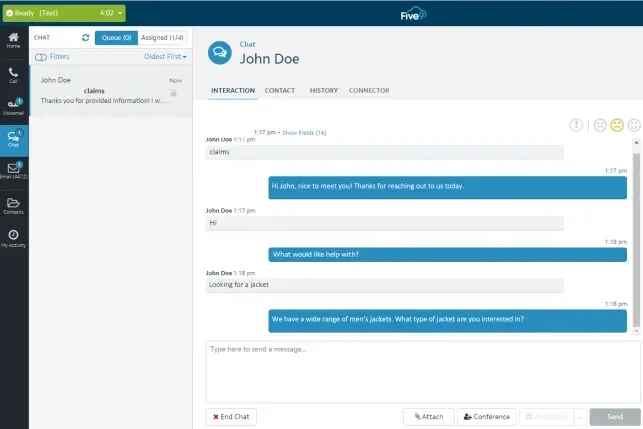
Task: Open the Home sidebar icon
Action: coord(13,41)
